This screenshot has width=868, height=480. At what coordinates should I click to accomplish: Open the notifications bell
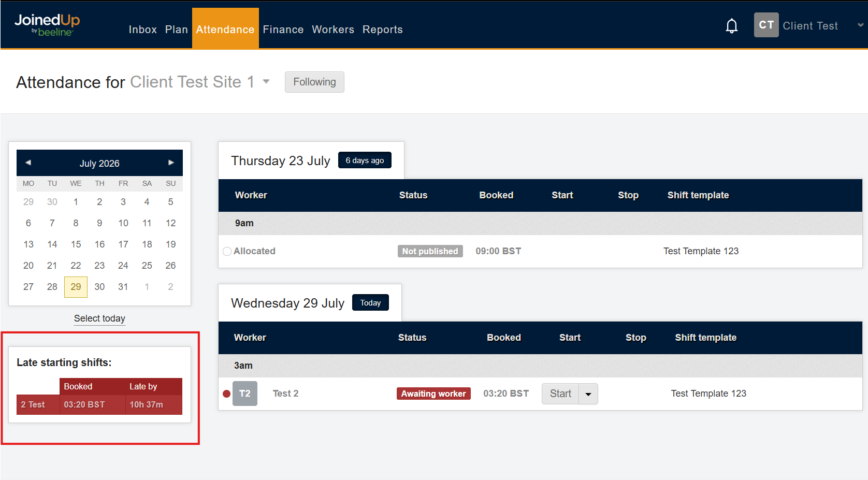tap(731, 25)
